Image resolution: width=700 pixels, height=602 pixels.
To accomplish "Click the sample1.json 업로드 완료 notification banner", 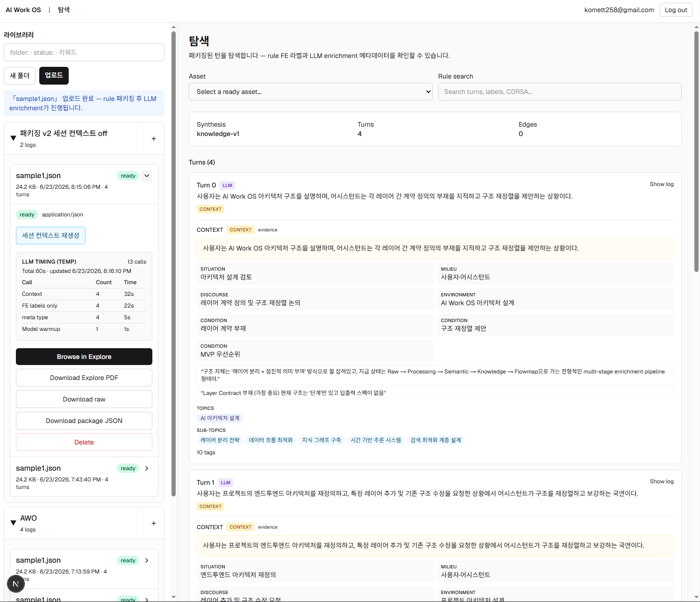I will [x=84, y=103].
